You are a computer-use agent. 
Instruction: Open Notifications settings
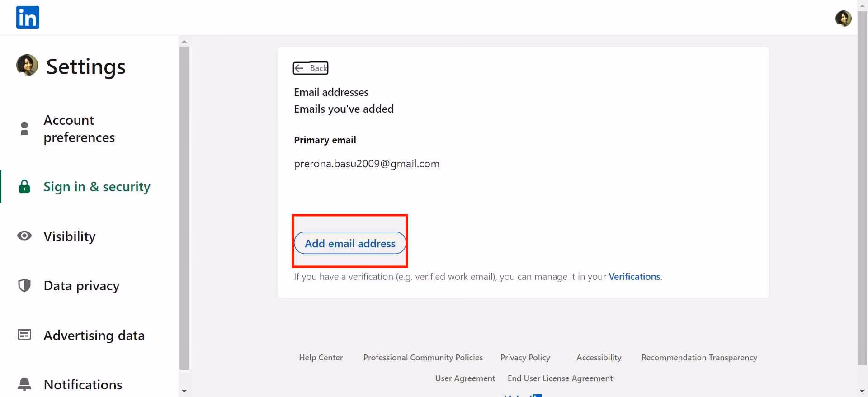pos(83,385)
